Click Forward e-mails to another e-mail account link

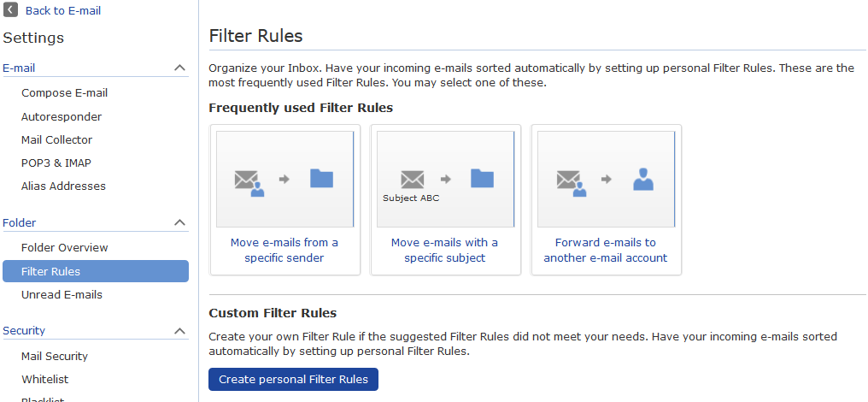(x=606, y=250)
